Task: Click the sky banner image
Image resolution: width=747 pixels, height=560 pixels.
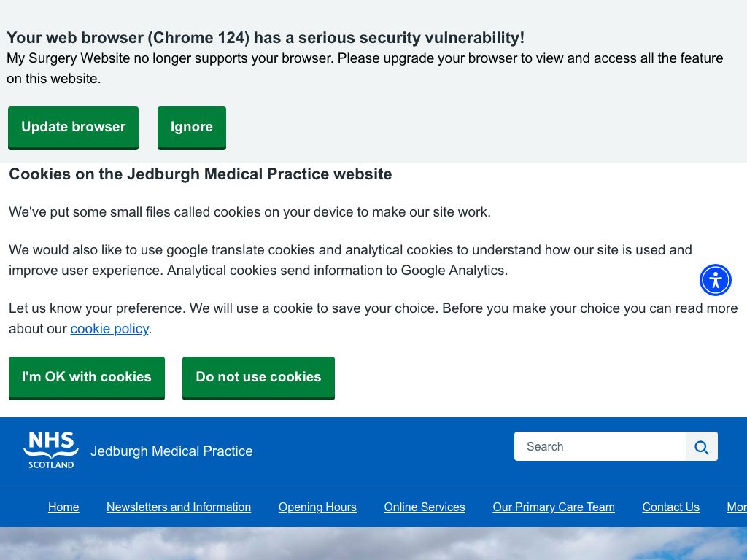Action: pos(373,543)
